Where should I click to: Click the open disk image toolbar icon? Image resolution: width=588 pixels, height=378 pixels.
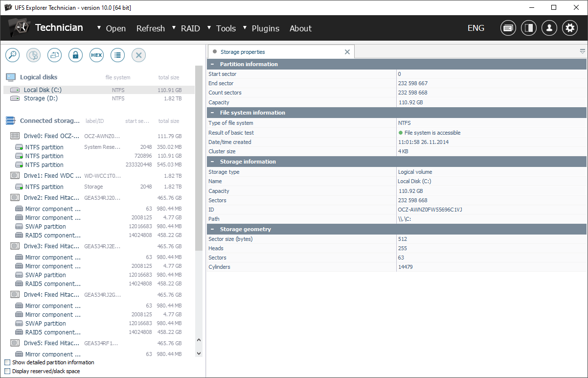coord(54,55)
